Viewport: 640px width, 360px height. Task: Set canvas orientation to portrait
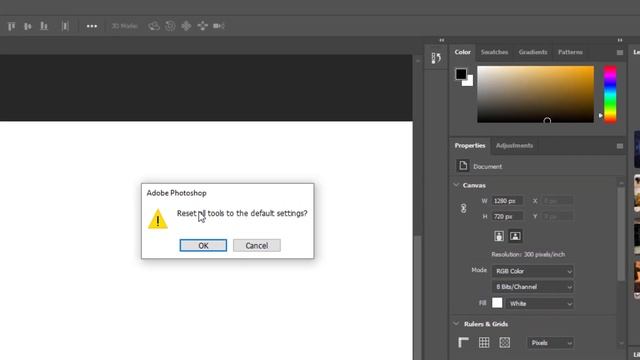point(499,236)
